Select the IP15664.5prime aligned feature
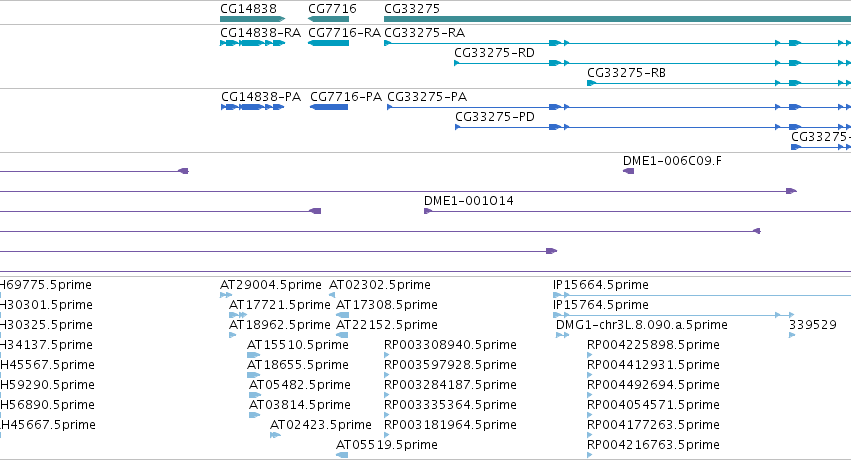 (x=702, y=295)
